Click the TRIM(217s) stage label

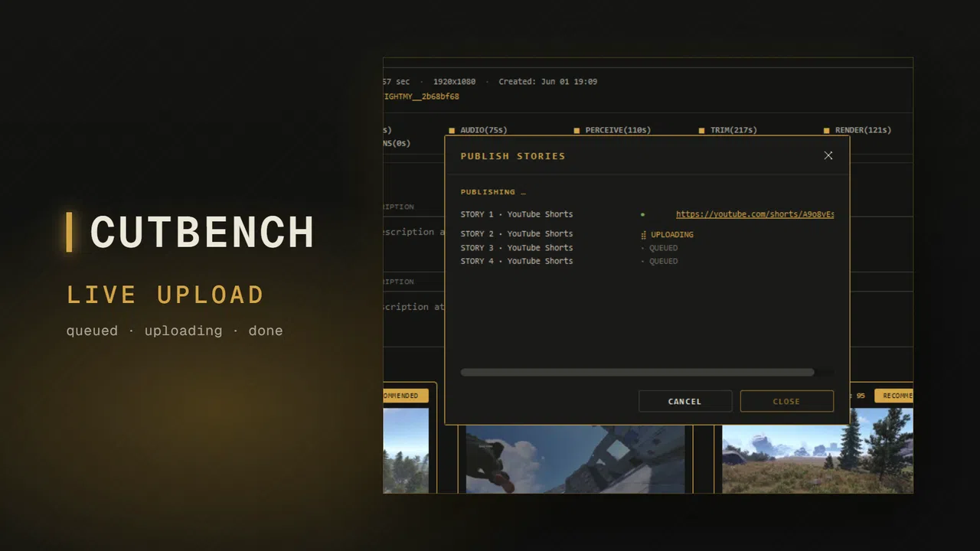click(733, 130)
